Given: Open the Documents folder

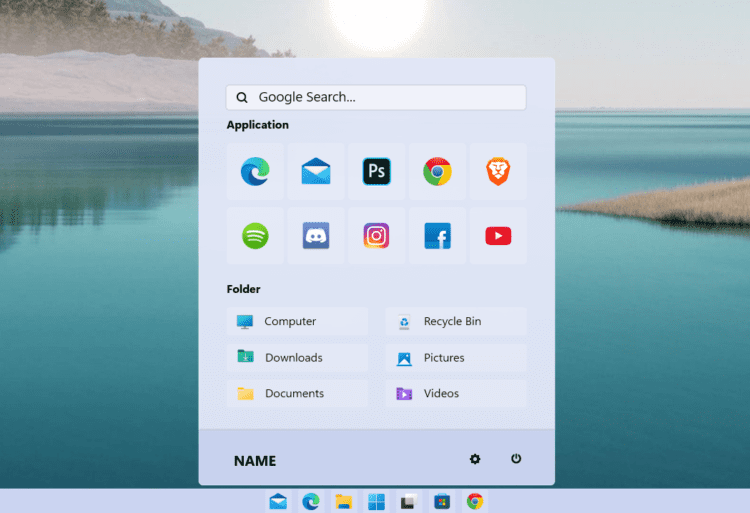Looking at the screenshot, I should coord(298,393).
